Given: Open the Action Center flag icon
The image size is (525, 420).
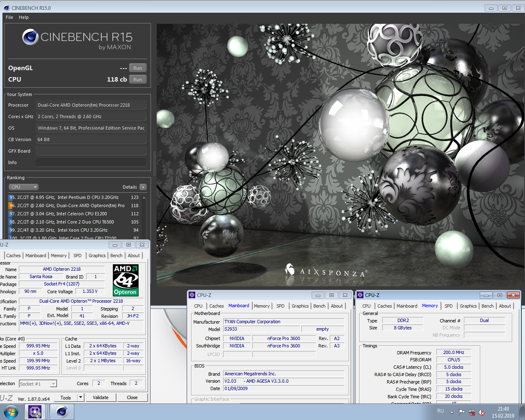Looking at the screenshot, I should (462, 412).
